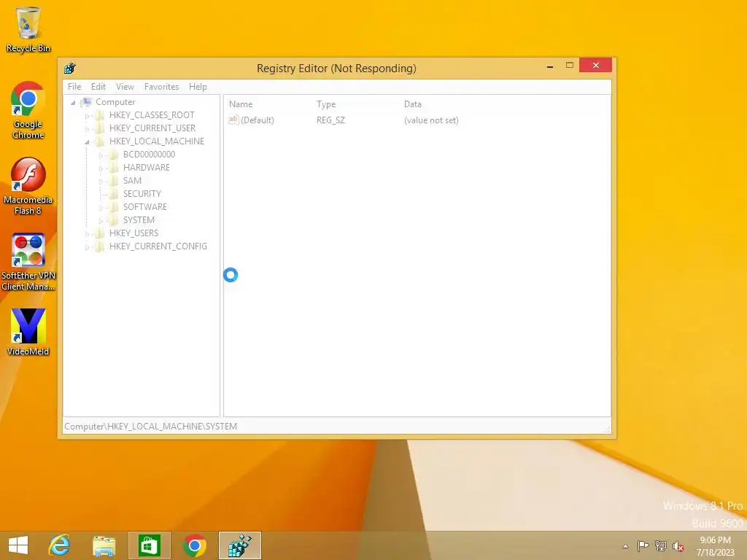
Task: Launch Google Chrome from the desktop shortcut
Action: coord(28,111)
